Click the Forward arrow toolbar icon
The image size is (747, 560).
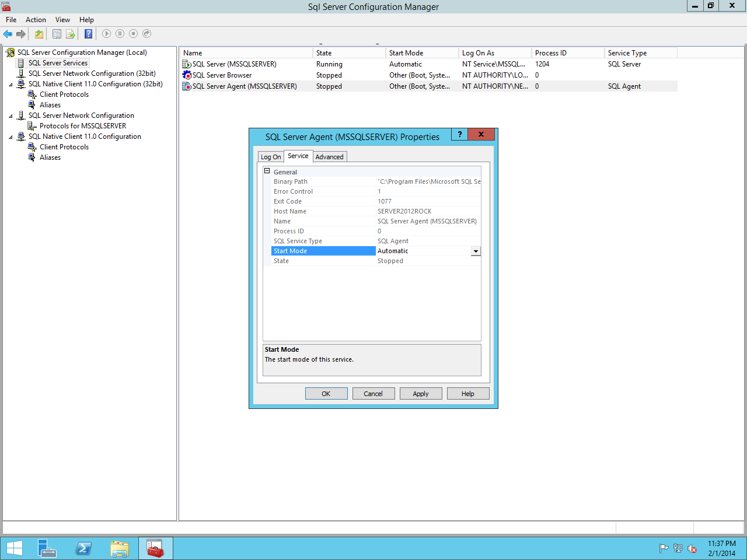tap(21, 34)
